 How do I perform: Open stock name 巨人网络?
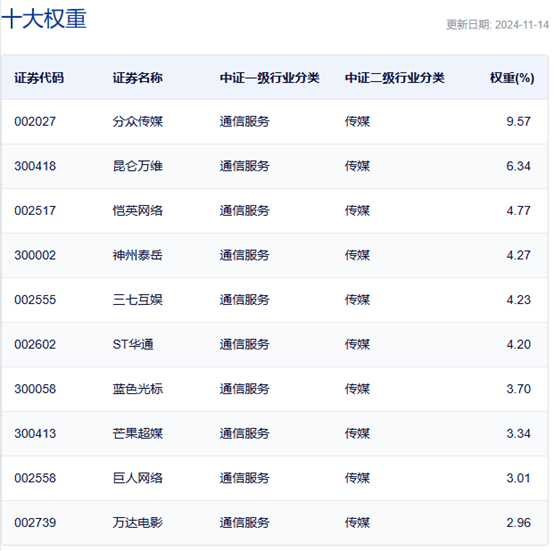137,478
